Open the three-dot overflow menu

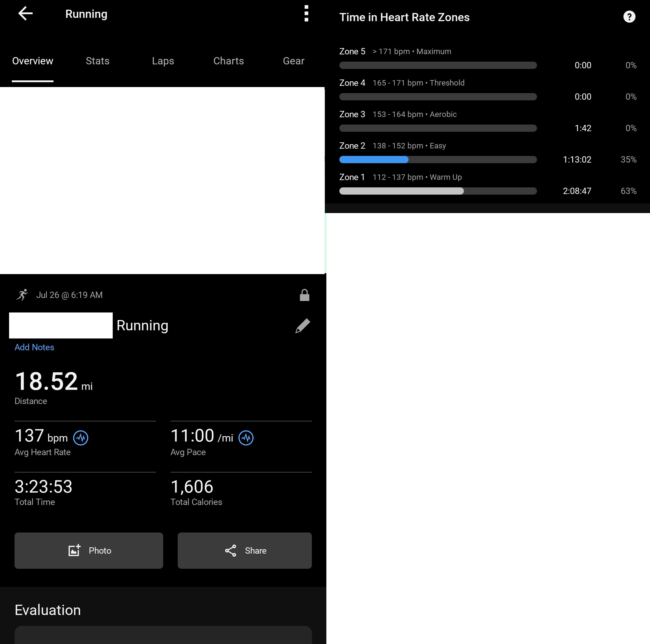point(306,14)
